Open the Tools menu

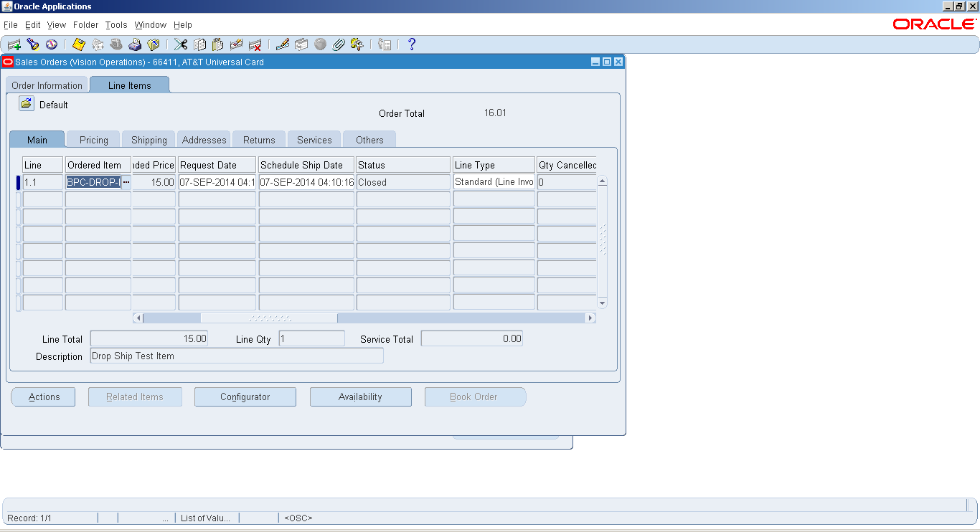[x=116, y=24]
